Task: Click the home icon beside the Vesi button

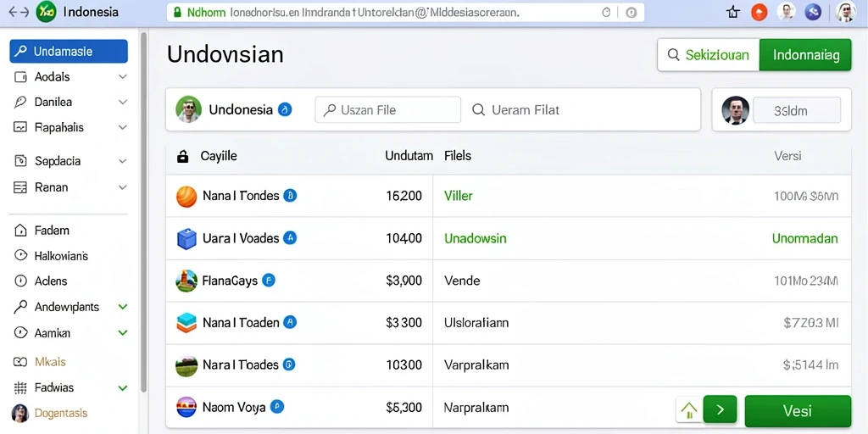Action: 688,410
